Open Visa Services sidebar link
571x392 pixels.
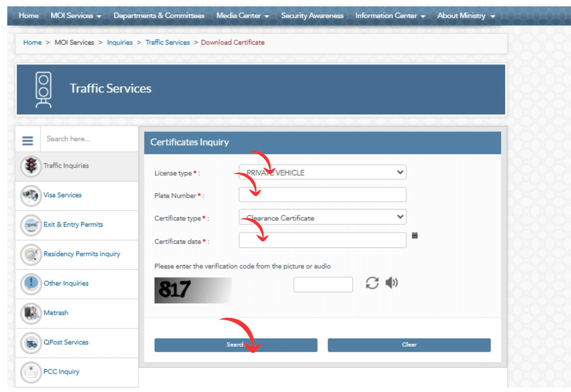pyautogui.click(x=62, y=195)
